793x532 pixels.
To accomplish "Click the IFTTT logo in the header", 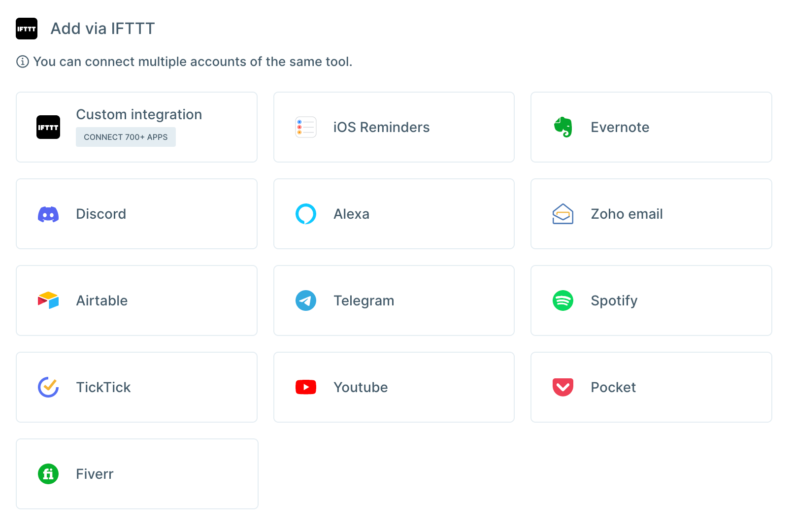I will click(27, 29).
